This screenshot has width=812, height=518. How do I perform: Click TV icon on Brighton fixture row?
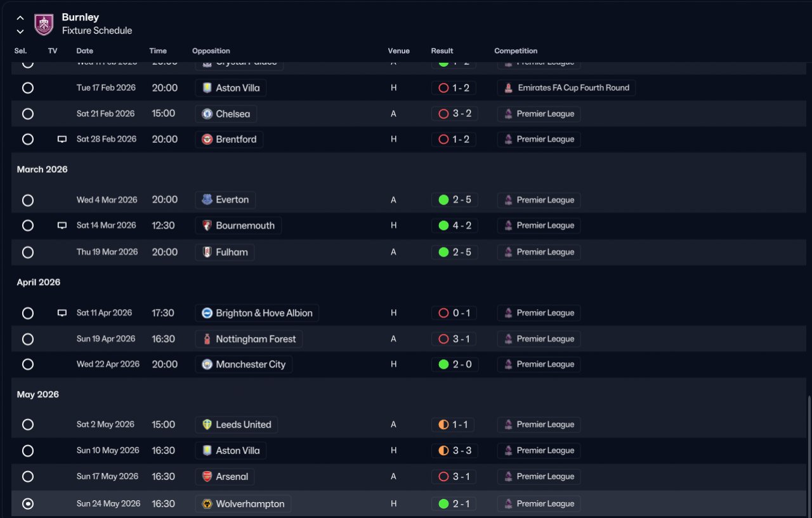click(x=62, y=313)
